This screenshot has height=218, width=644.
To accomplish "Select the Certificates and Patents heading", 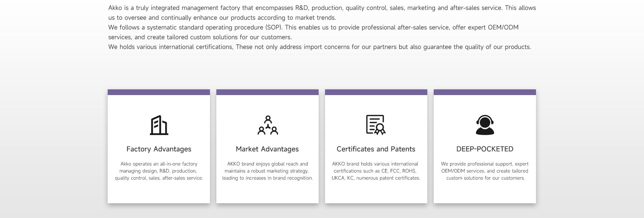I will [x=376, y=149].
